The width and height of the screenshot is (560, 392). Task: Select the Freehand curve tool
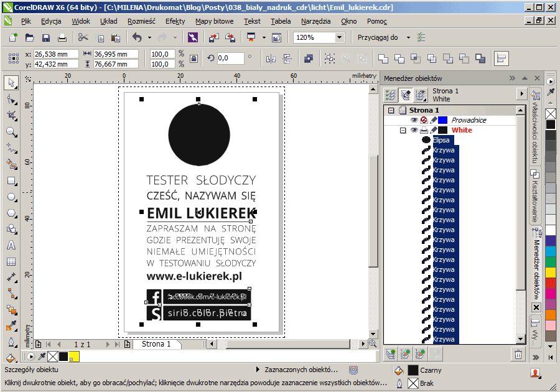click(x=11, y=148)
